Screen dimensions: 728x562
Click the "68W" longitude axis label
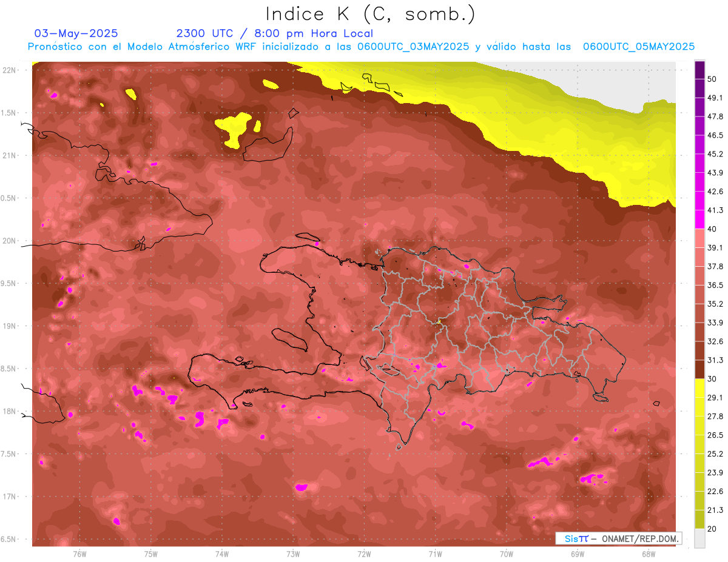[649, 554]
